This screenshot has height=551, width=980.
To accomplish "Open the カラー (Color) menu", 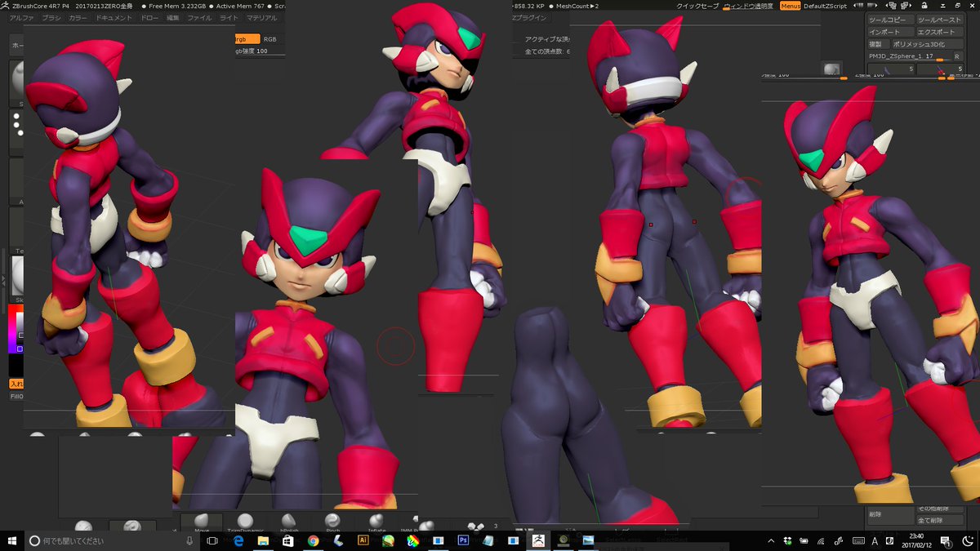I will [78, 17].
